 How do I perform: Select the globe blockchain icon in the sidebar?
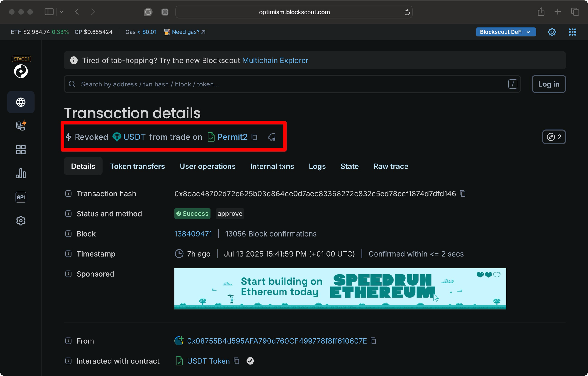[x=21, y=102]
